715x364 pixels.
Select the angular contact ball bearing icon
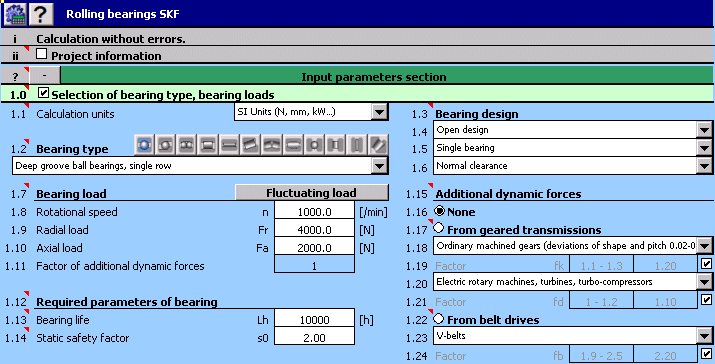pyautogui.click(x=165, y=146)
